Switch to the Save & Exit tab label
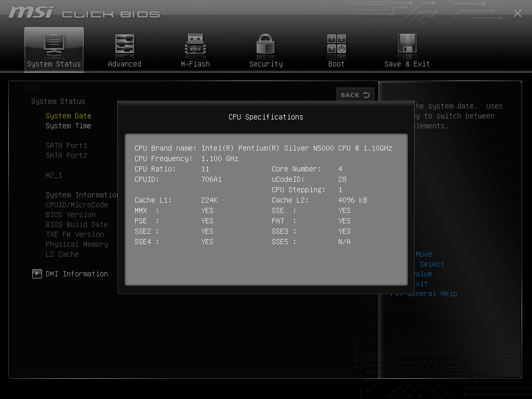This screenshot has width=532, height=399. pyautogui.click(x=407, y=64)
